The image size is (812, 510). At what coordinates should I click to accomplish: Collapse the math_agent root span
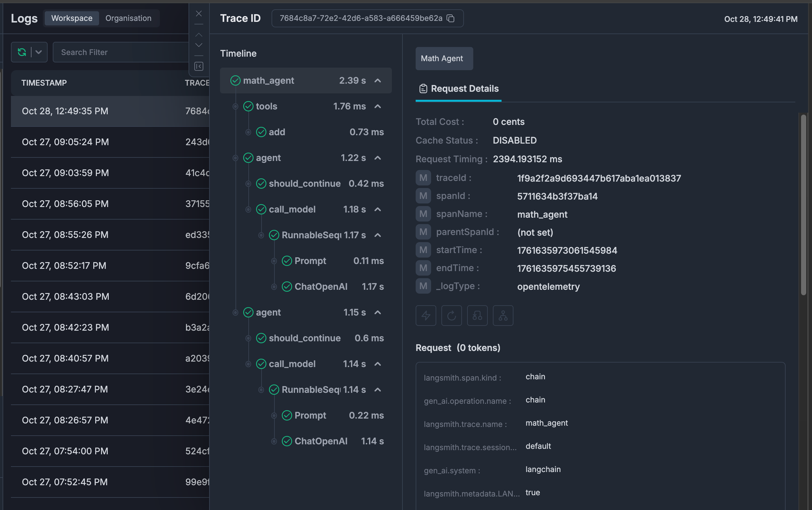coord(378,80)
